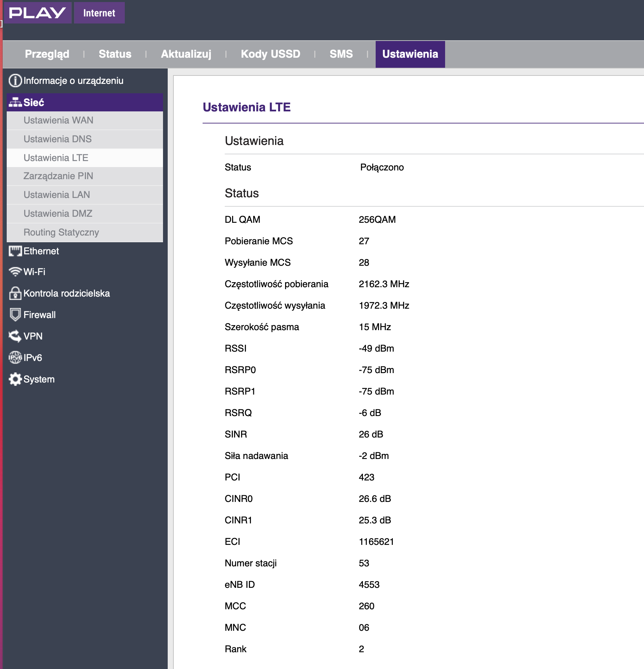Image resolution: width=644 pixels, height=669 pixels.
Task: Click the 26.6 dB CINR0 value
Action: point(375,499)
